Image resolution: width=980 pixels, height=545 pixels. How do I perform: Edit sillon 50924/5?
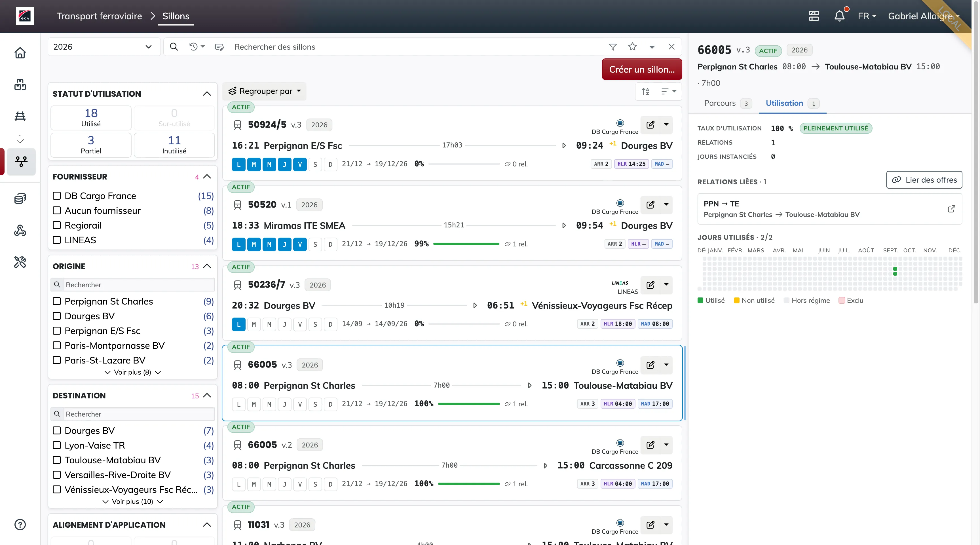(650, 125)
